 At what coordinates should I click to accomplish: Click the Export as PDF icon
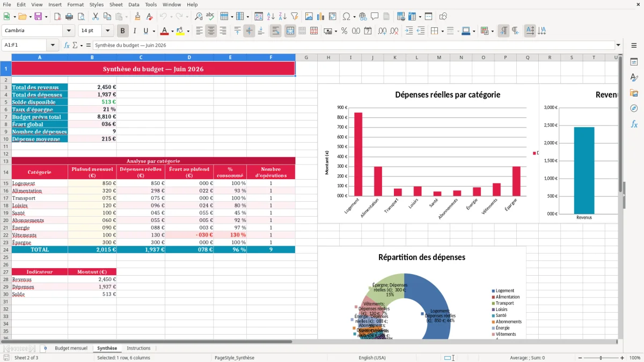pyautogui.click(x=57, y=17)
